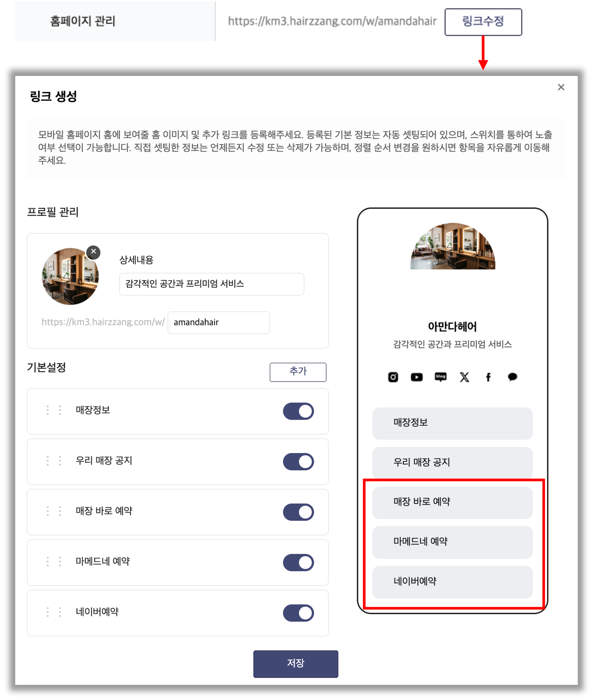
Task: Open the Instagram icon in preview
Action: 393,377
